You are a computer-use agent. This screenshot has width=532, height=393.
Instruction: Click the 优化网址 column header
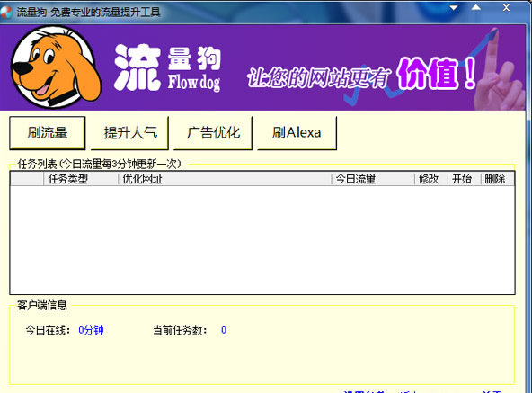(225, 179)
